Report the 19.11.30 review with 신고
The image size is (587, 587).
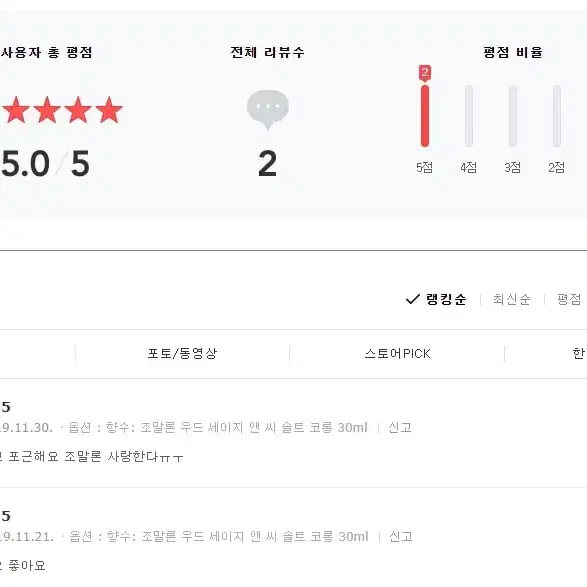click(400, 427)
